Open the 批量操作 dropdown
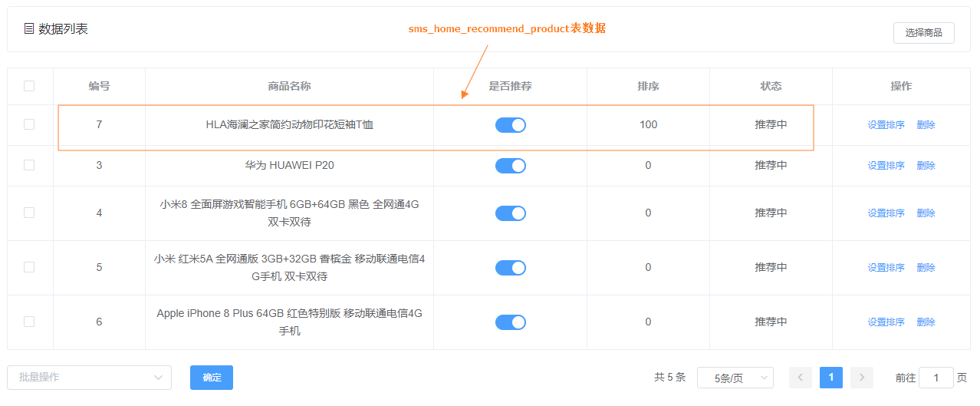Image resolution: width=980 pixels, height=406 pixels. pyautogui.click(x=89, y=378)
